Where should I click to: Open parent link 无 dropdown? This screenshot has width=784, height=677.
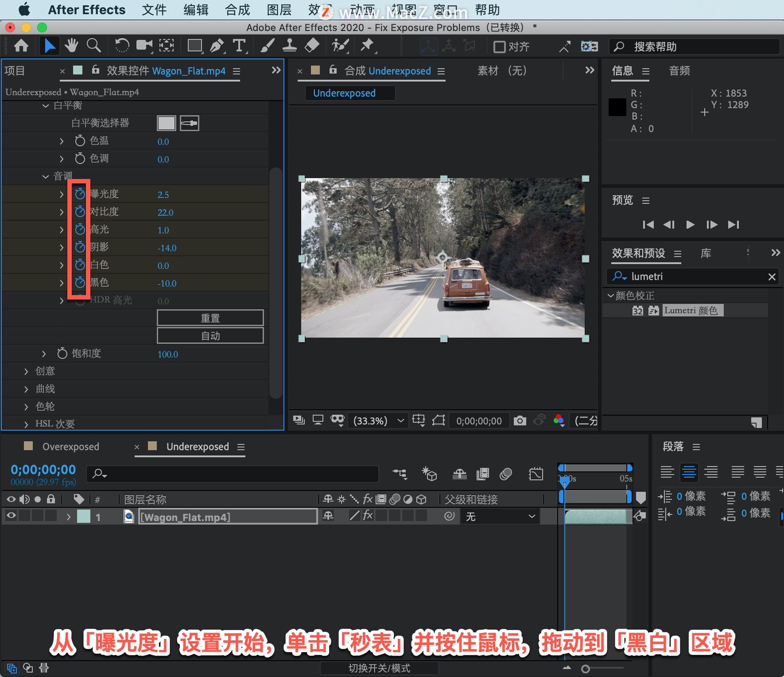coord(501,517)
